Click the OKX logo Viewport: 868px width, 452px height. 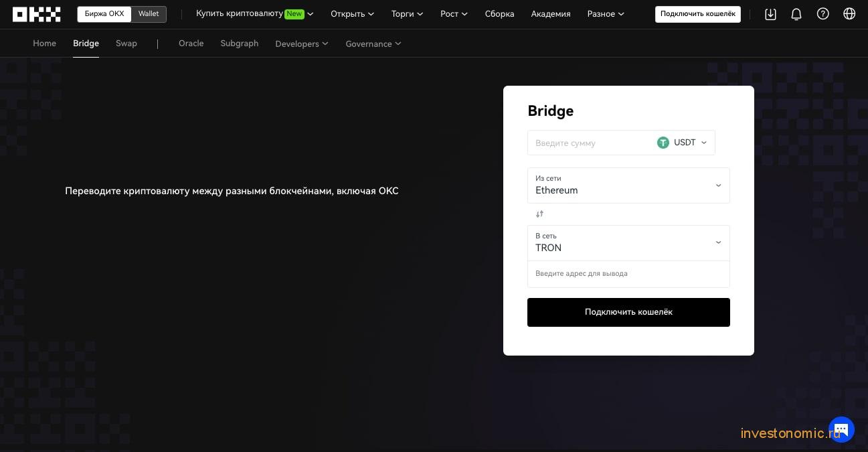(x=36, y=14)
